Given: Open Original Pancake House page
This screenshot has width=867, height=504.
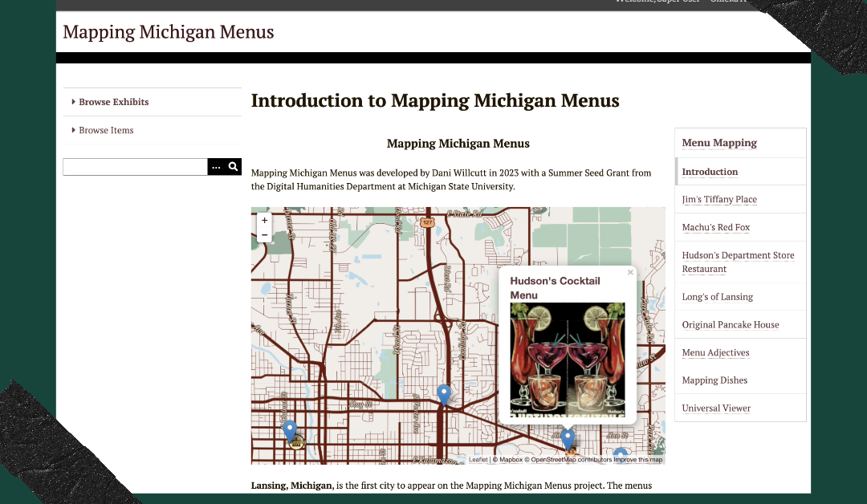Looking at the screenshot, I should 730,324.
